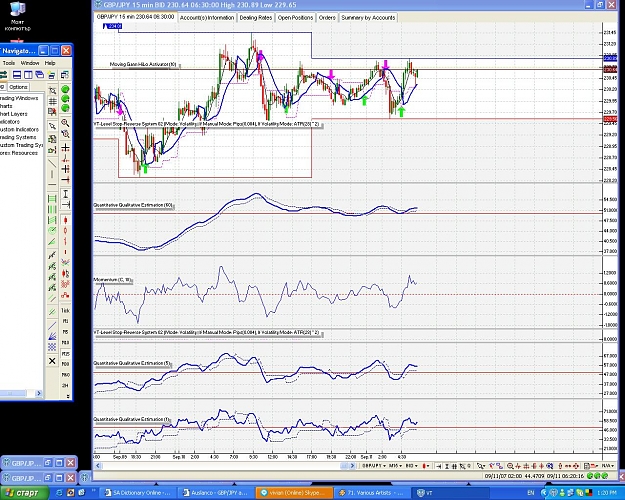This screenshot has width=625, height=500.
Task: Select the horizontal line drawing tool
Action: click(x=52, y=185)
